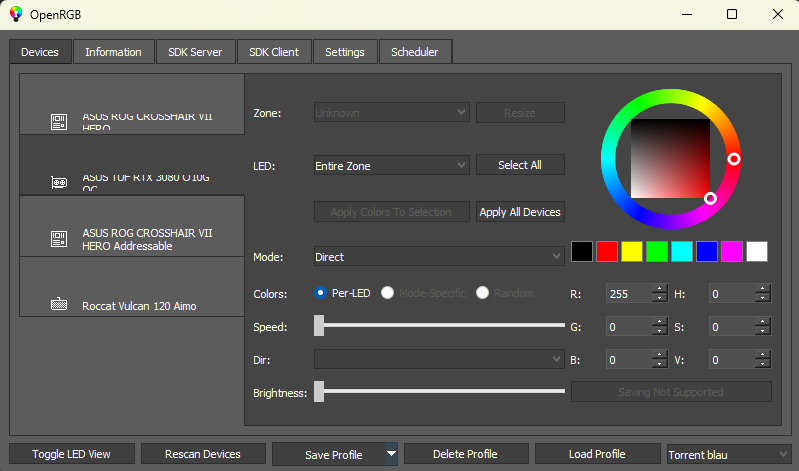The image size is (799, 471).
Task: Increase H value with up stepper arrow
Action: (x=763, y=289)
